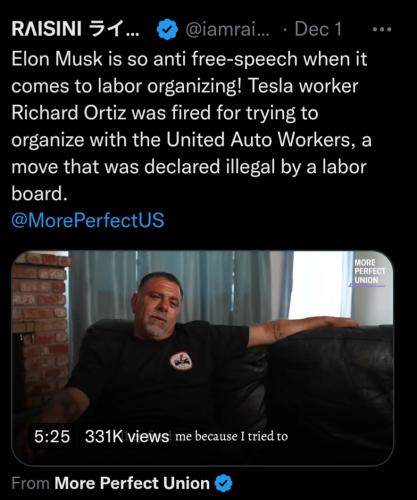Click the verified badge after More Perfect Union

(x=223, y=483)
